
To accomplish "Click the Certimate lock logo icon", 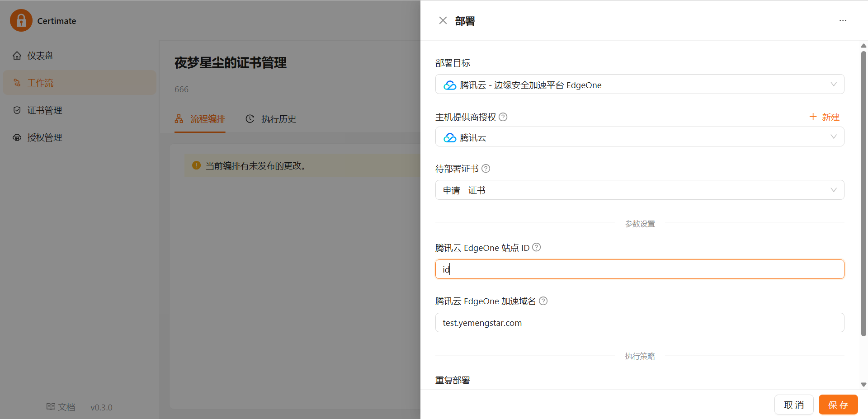I will tap(21, 20).
